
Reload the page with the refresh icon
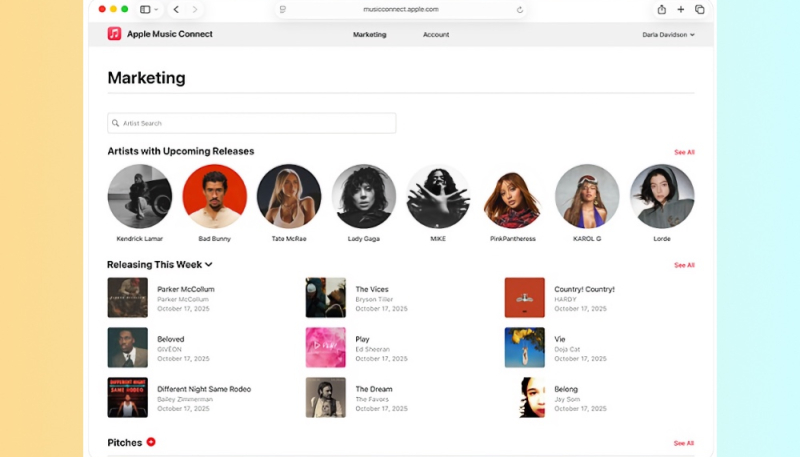point(519,9)
